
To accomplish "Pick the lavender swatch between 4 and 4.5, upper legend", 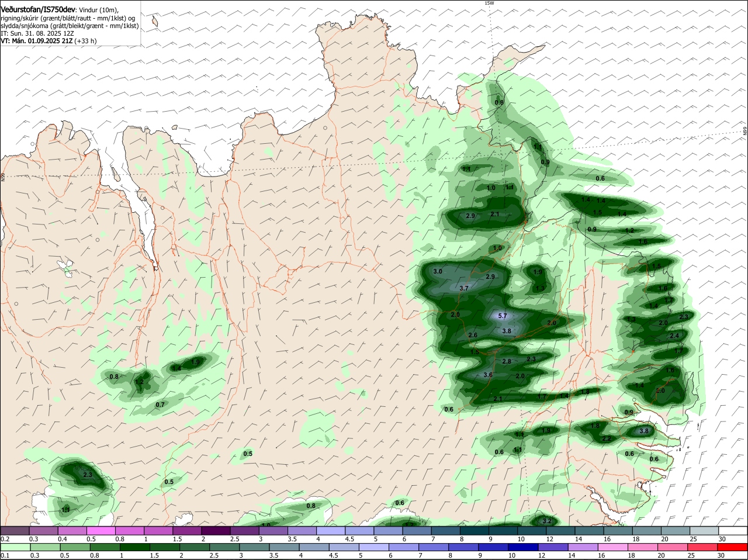I will 331,531.
